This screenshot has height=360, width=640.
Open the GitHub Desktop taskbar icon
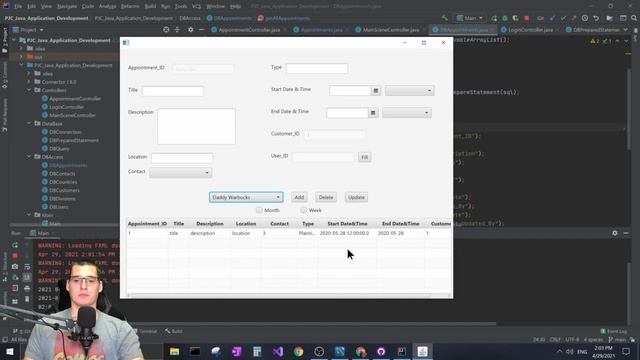click(381, 351)
